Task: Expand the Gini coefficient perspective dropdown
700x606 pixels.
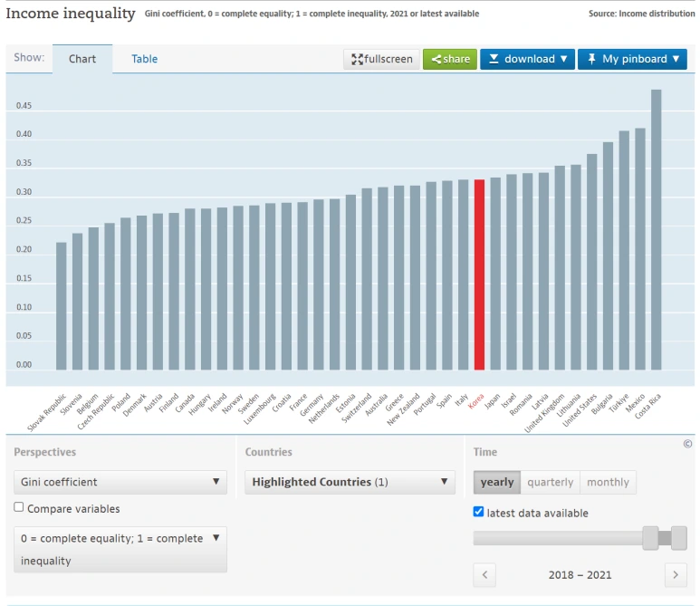Action: 120,482
